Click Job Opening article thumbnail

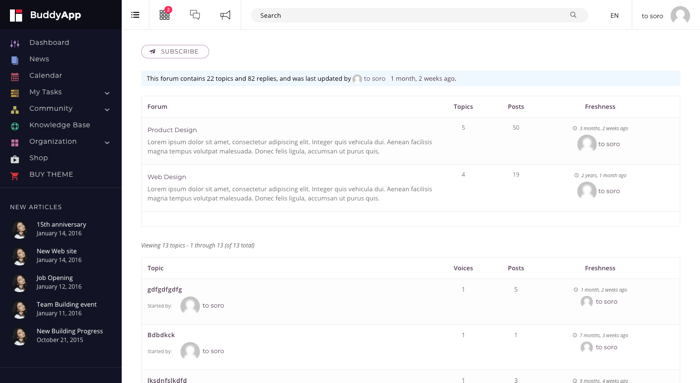tap(20, 283)
